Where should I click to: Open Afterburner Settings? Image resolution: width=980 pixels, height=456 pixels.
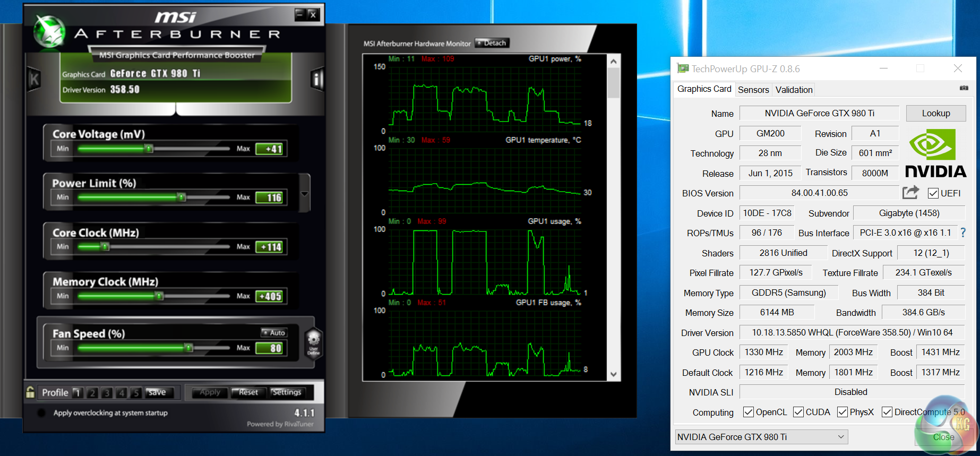point(286,392)
